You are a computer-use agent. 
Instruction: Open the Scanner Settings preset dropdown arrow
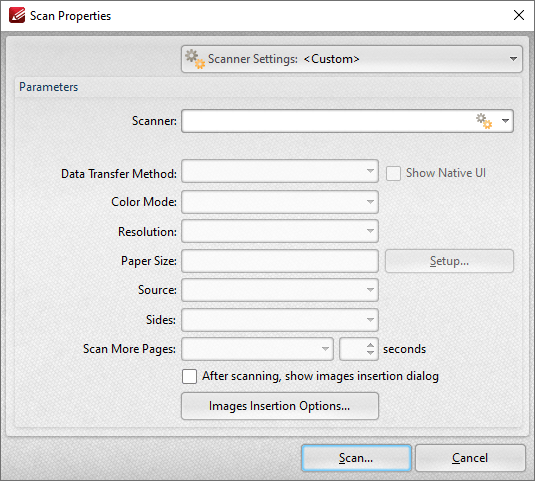(x=513, y=59)
